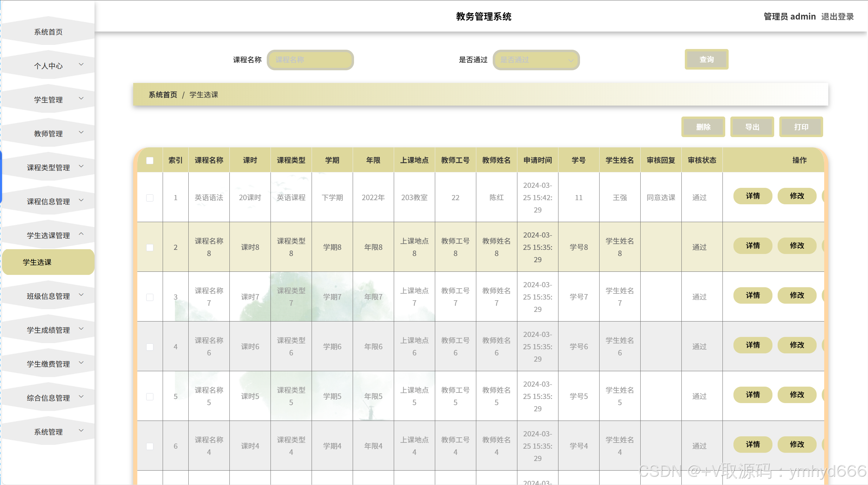Select checkbox for 课程名称 7 row

pyautogui.click(x=150, y=297)
